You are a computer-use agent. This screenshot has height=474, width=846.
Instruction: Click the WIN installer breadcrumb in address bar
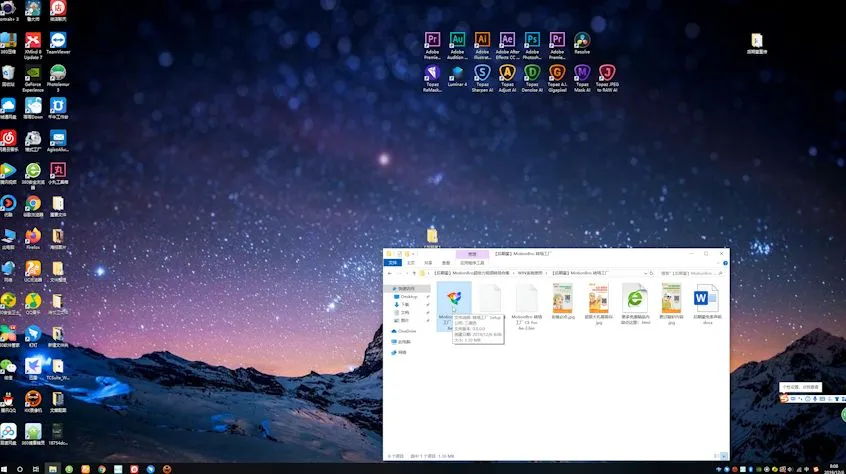click(x=530, y=273)
